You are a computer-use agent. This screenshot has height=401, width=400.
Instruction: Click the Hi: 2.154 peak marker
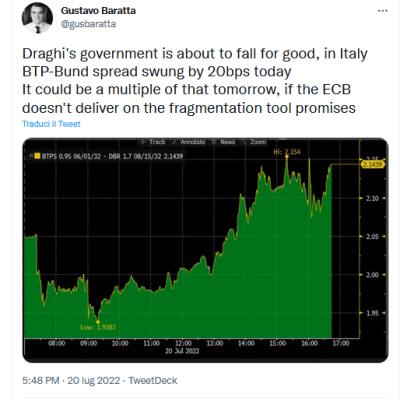(x=287, y=153)
